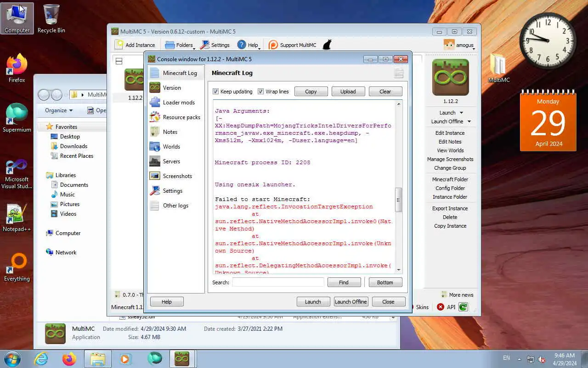Click the log Search input field
Screen dimensions: 588x368
[x=278, y=282]
